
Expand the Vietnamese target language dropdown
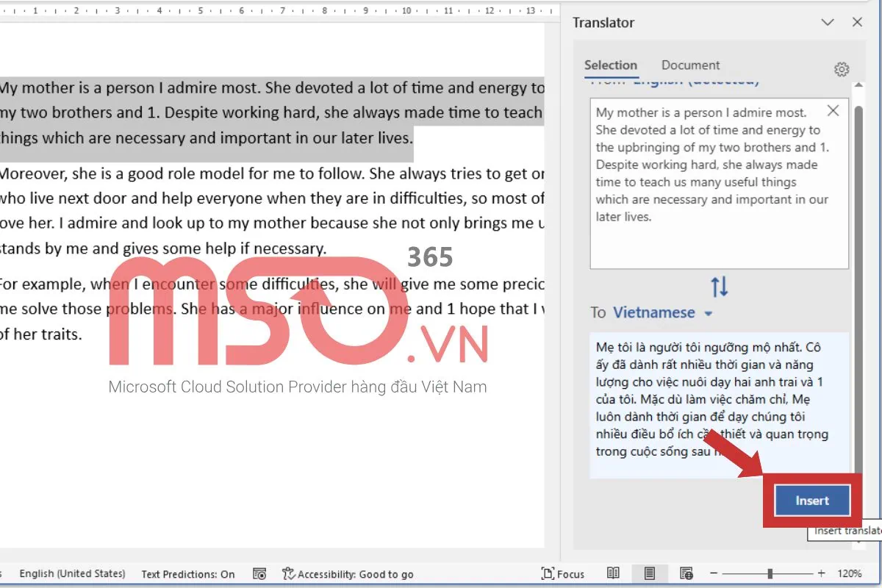tap(708, 313)
